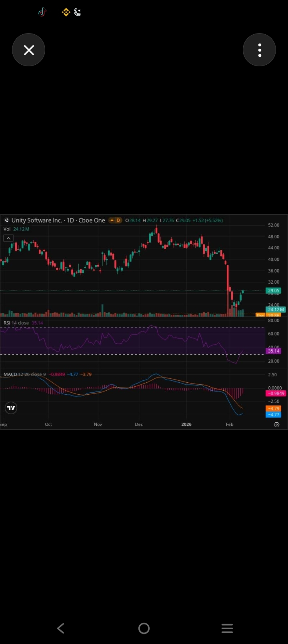The image size is (288, 644).
Task: Tap the Android home navigation button
Action: [144, 628]
